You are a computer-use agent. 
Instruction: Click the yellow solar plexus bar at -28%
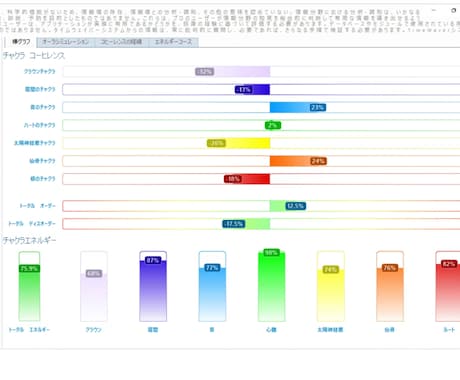click(x=238, y=143)
